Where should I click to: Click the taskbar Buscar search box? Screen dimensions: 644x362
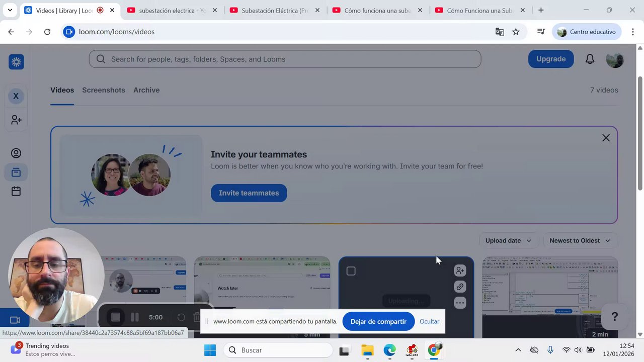tap(278, 350)
